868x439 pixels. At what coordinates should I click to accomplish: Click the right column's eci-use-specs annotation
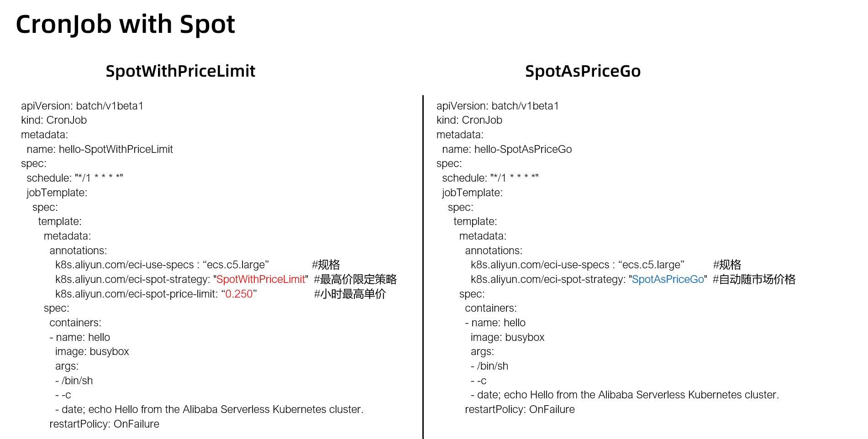(x=577, y=265)
